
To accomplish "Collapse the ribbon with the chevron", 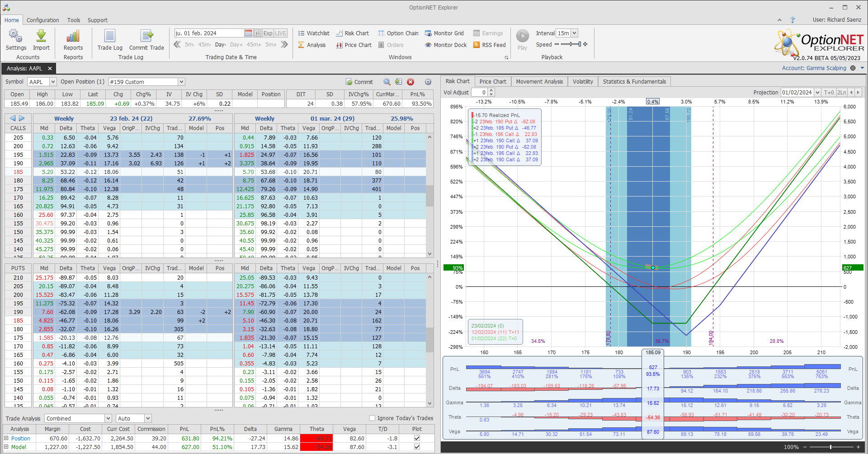I will [x=779, y=20].
